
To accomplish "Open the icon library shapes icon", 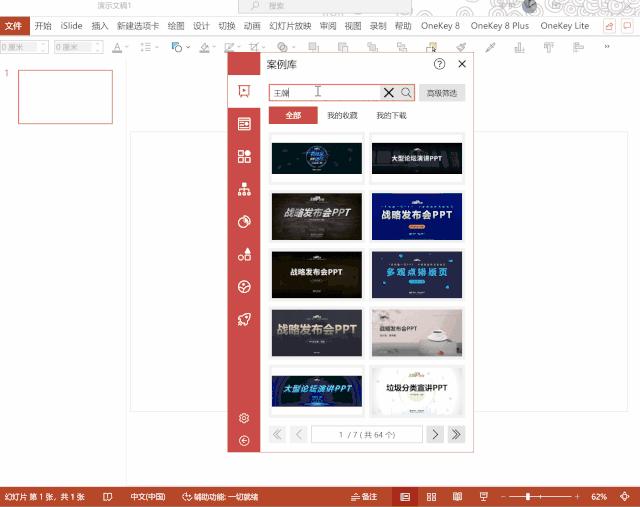I will (x=244, y=254).
